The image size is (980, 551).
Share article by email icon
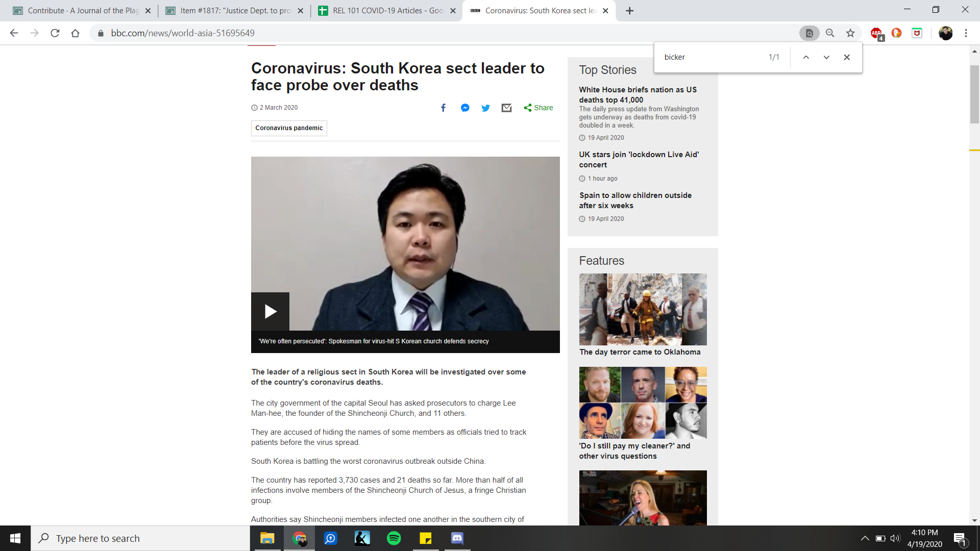pos(506,108)
